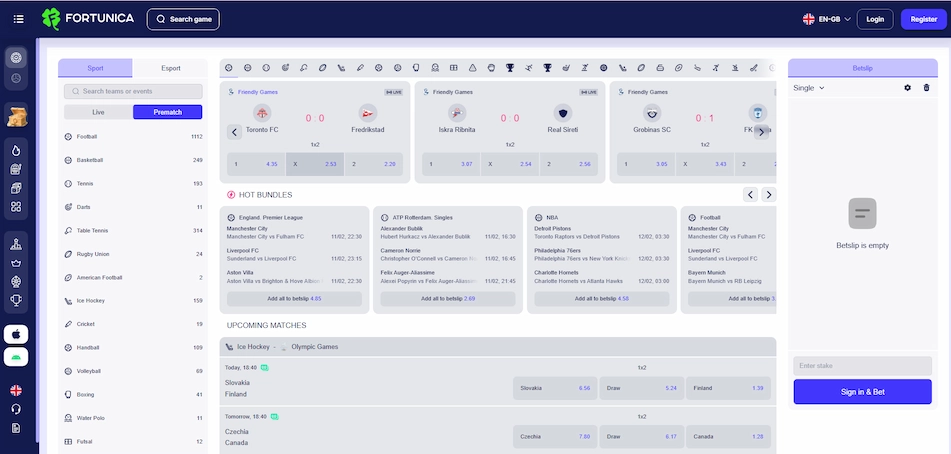The image size is (951, 454).
Task: Click the Register button
Action: 924,19
